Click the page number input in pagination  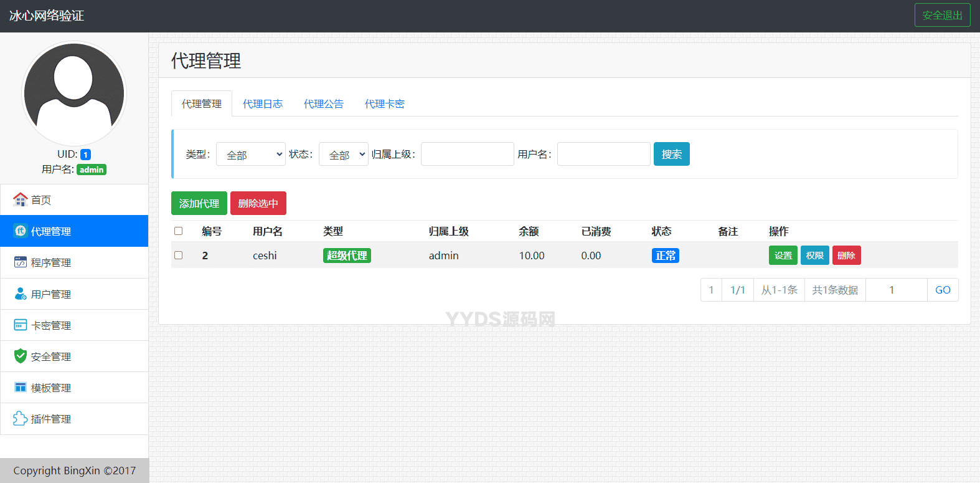[x=897, y=290]
